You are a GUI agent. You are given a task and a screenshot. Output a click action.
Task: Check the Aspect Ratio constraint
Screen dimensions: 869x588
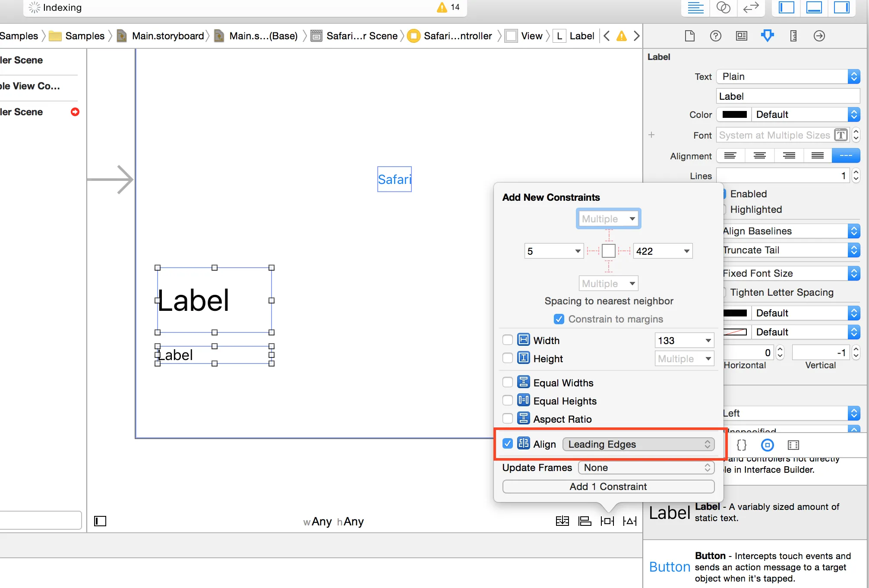508,419
